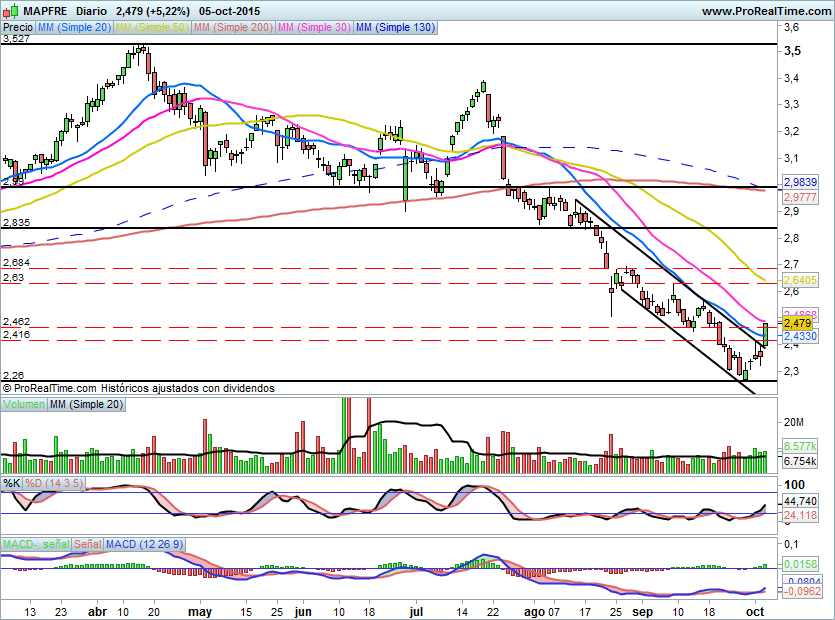Click the yellow 2,479 current price tag
This screenshot has height=620, width=835.
[x=798, y=323]
